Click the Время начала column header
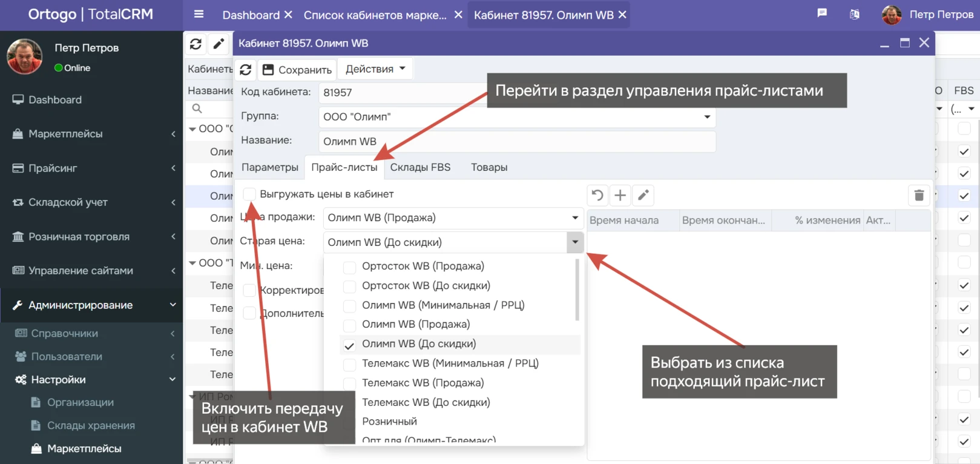 [x=633, y=220]
